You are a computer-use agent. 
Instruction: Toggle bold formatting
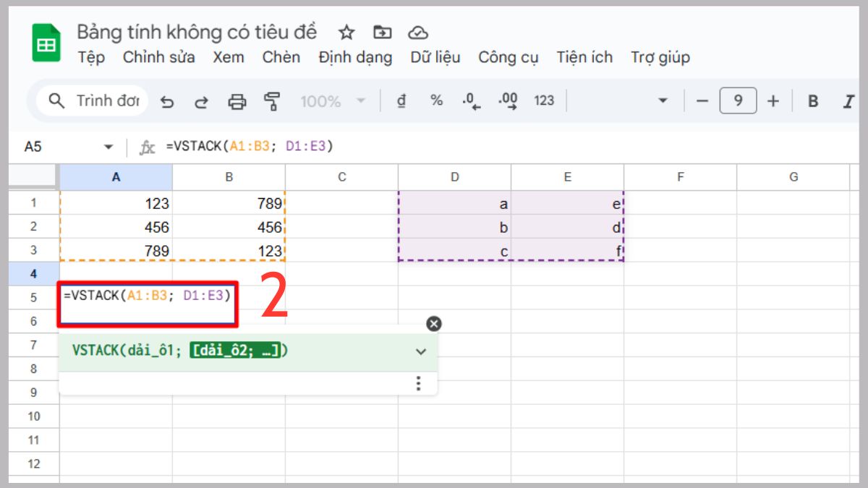coord(812,101)
